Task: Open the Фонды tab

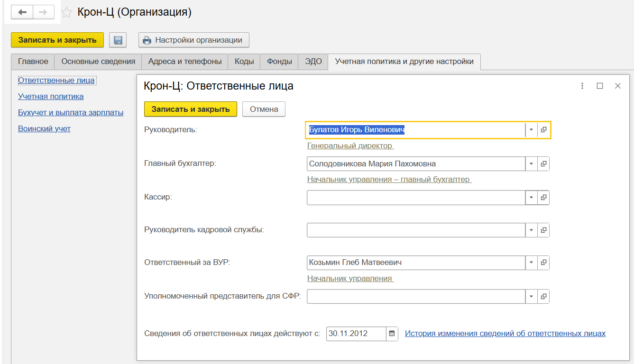Action: 279,61
